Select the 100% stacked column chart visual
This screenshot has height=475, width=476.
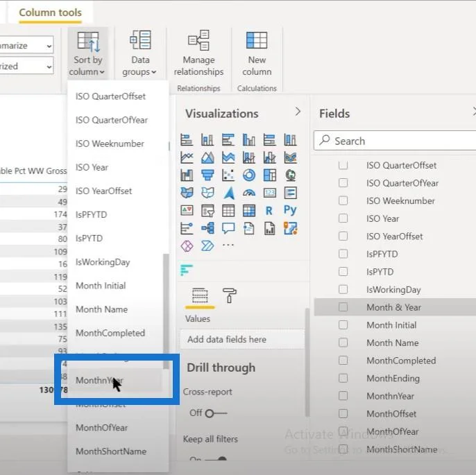pyautogui.click(x=290, y=140)
